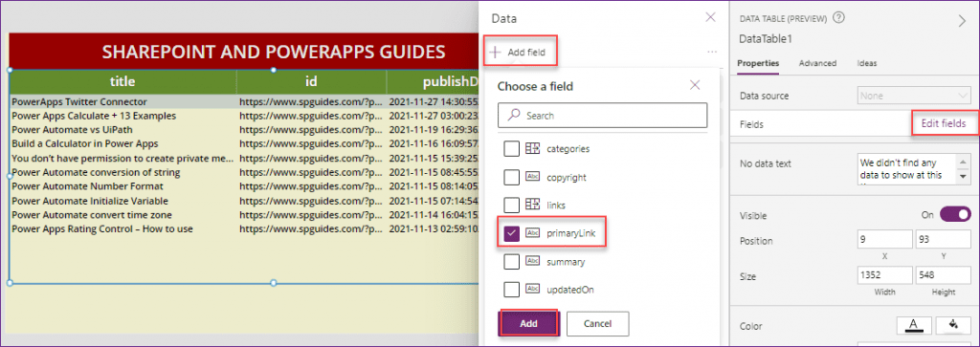Screen dimensions: 980x347
Task: Switch to the Properties tab
Action: 758,63
